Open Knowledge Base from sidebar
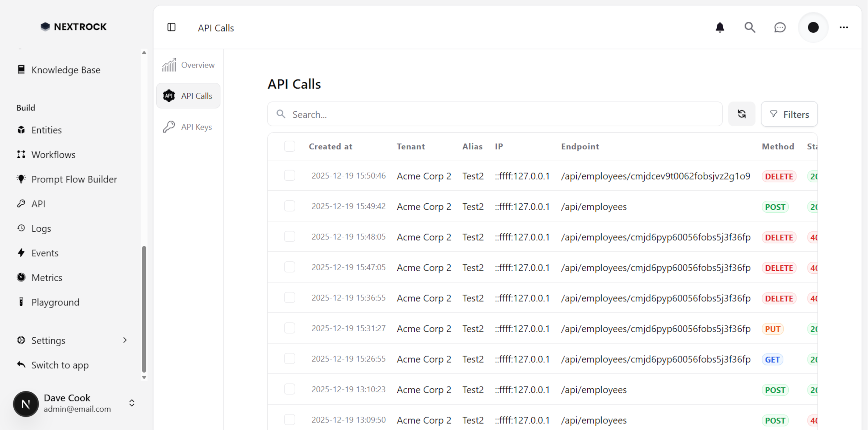Viewport: 868px width, 430px height. click(66, 70)
